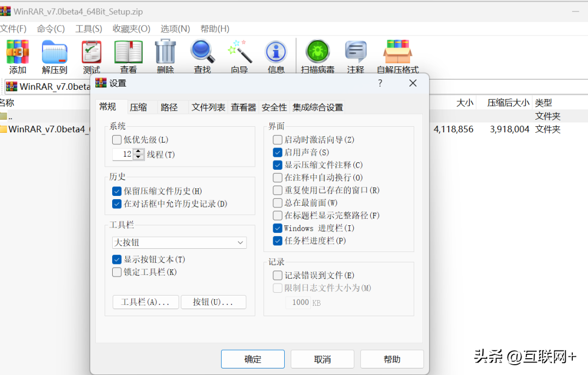
Task: Click the packed size value 3,918,004
Action: pos(510,130)
